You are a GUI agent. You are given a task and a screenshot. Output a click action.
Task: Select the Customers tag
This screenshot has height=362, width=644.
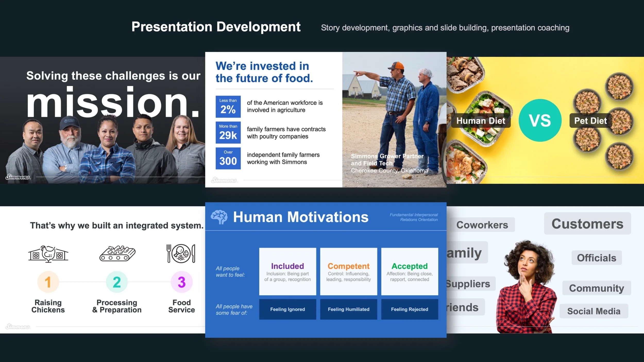587,223
